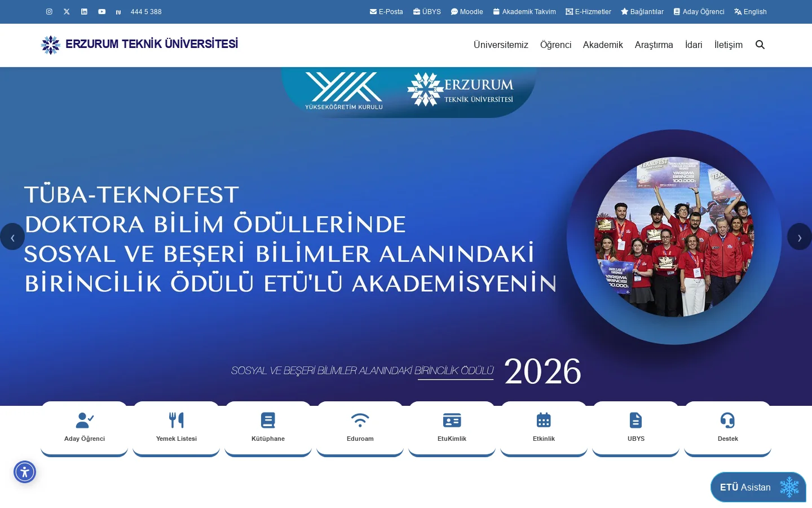The width and height of the screenshot is (812, 508).
Task: Click the TÜBA-TEKNOFEST banner headline
Action: coord(290,239)
